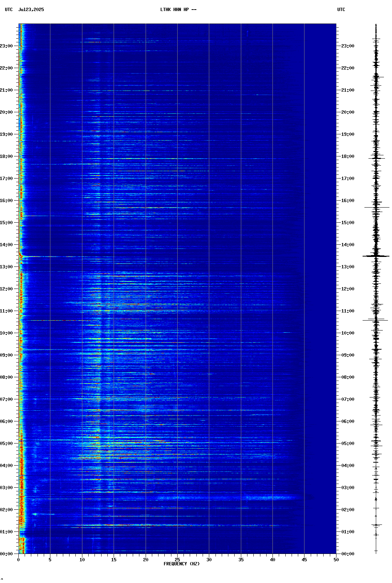Click '13:00' on the right time axis
Viewport: 392px width, 583px height.
click(x=348, y=267)
